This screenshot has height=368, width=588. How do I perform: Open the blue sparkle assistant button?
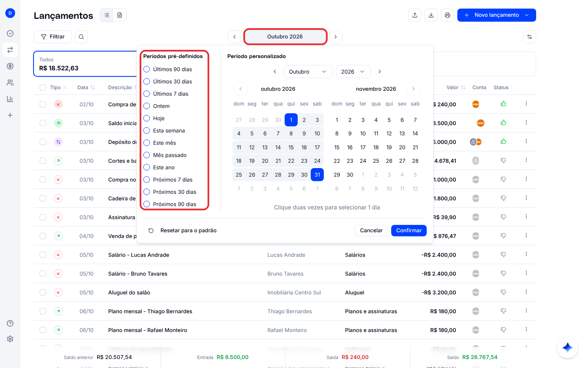click(568, 348)
